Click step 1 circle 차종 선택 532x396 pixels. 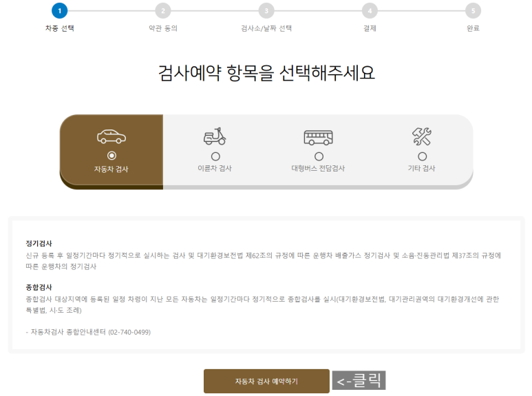pyautogui.click(x=60, y=11)
